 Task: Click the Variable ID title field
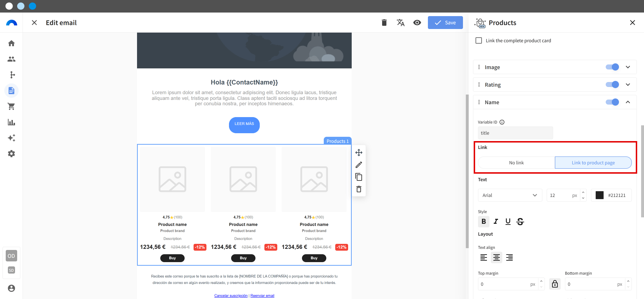tap(516, 133)
